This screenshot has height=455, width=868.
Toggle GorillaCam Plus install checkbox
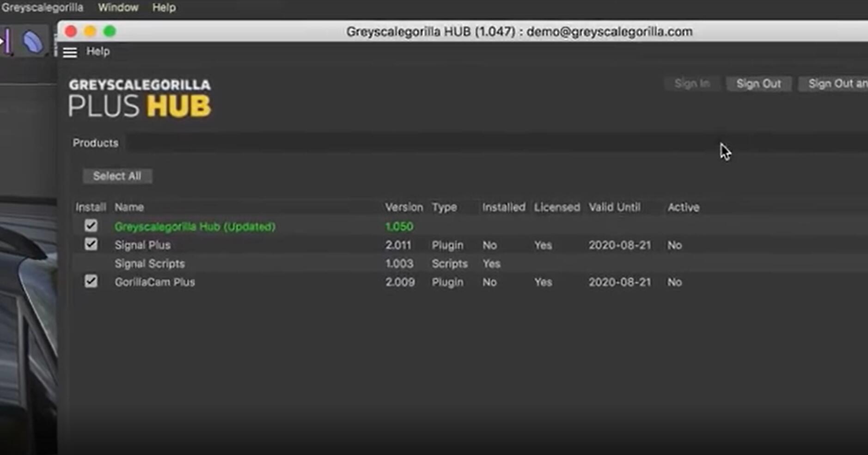91,281
